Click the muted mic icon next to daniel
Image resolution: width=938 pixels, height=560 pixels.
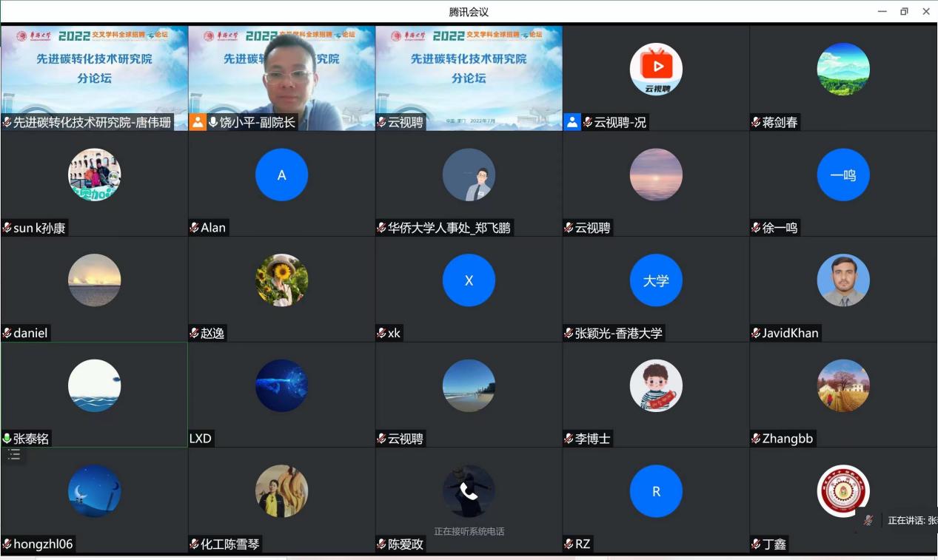[7, 334]
